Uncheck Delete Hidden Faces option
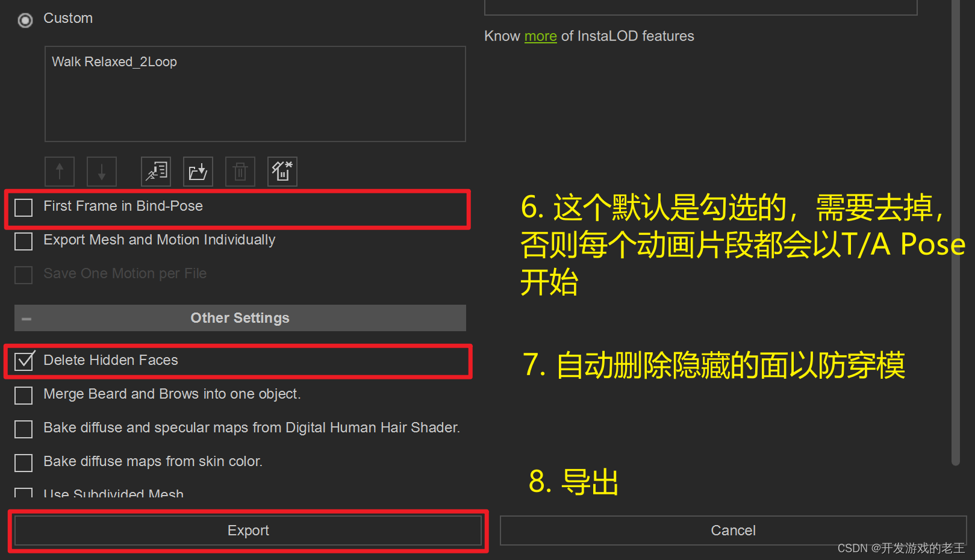The width and height of the screenshot is (975, 560). point(24,361)
